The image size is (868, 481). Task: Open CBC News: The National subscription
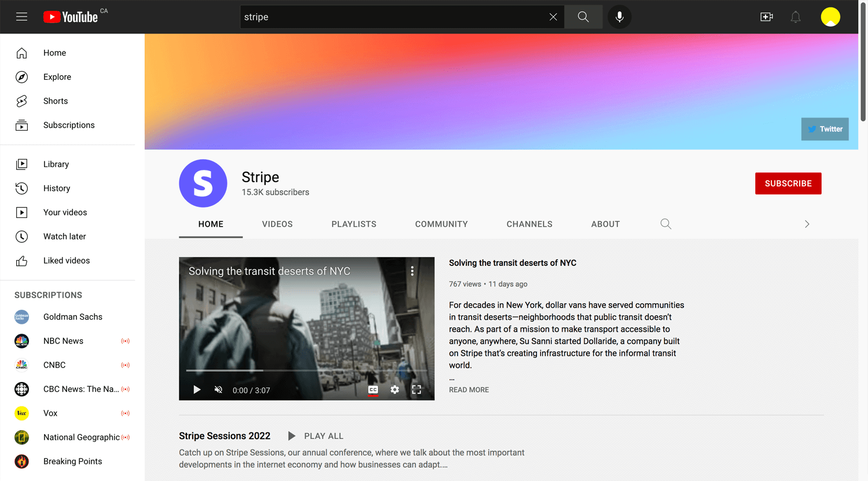(x=68, y=389)
